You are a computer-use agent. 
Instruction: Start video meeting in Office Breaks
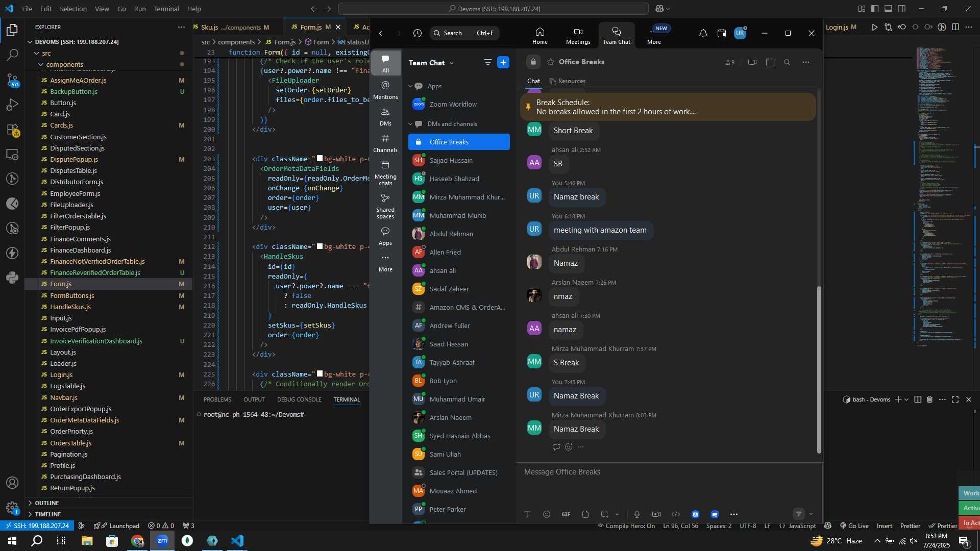[x=752, y=62]
